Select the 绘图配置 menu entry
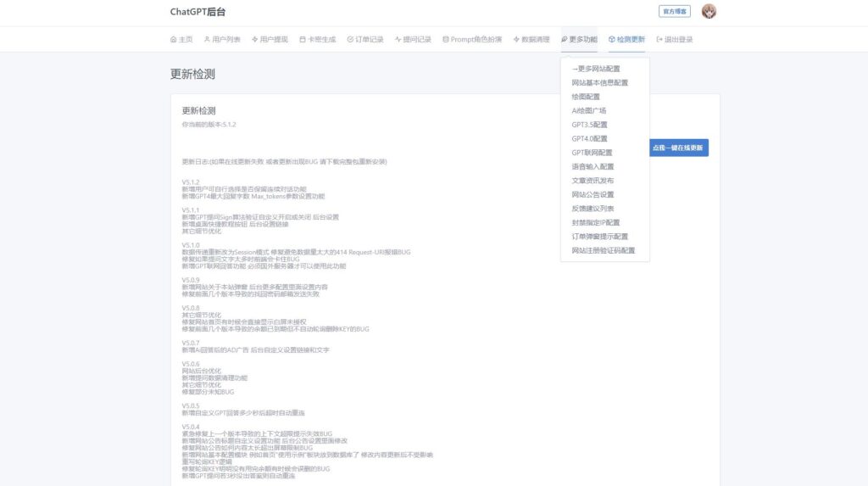Screen dimensions: 868x486 pyautogui.click(x=586, y=97)
